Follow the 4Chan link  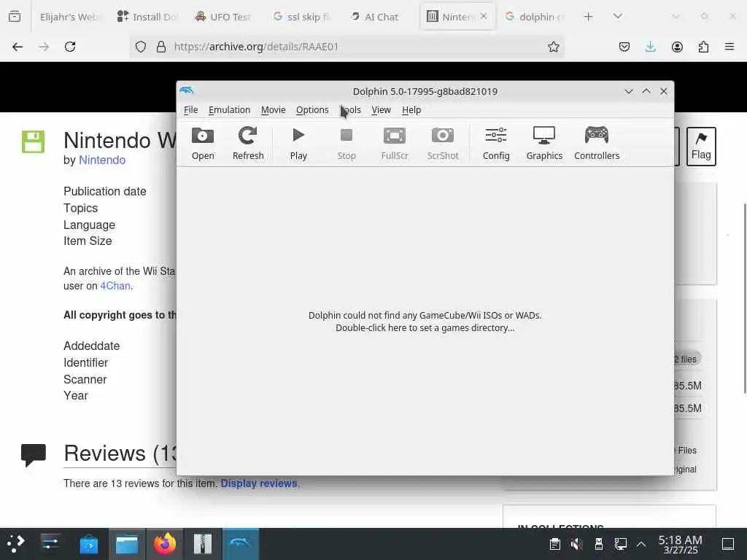[115, 286]
